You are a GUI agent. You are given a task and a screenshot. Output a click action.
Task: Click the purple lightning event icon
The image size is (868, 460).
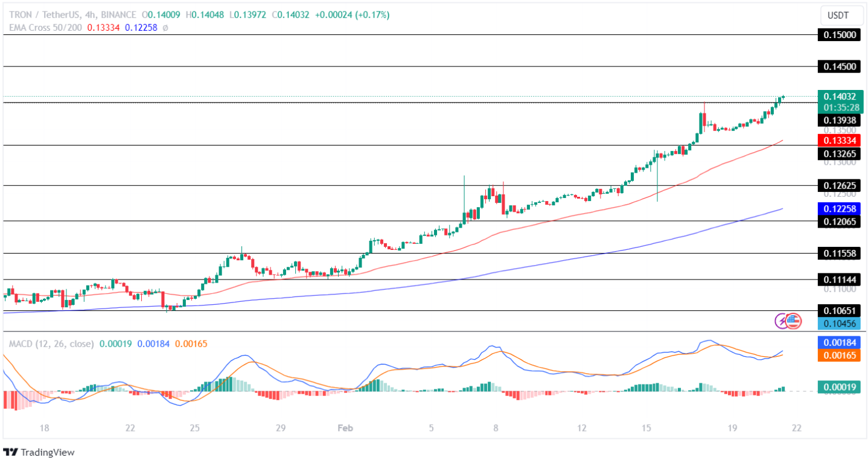782,322
